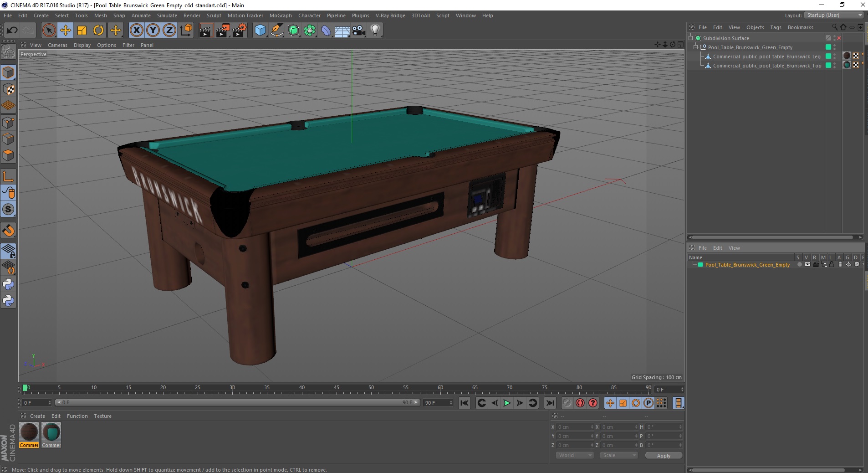Image resolution: width=868 pixels, height=473 pixels.
Task: Select Commercial_public_pool_table_Brunswick_Leg object
Action: pyautogui.click(x=766, y=57)
